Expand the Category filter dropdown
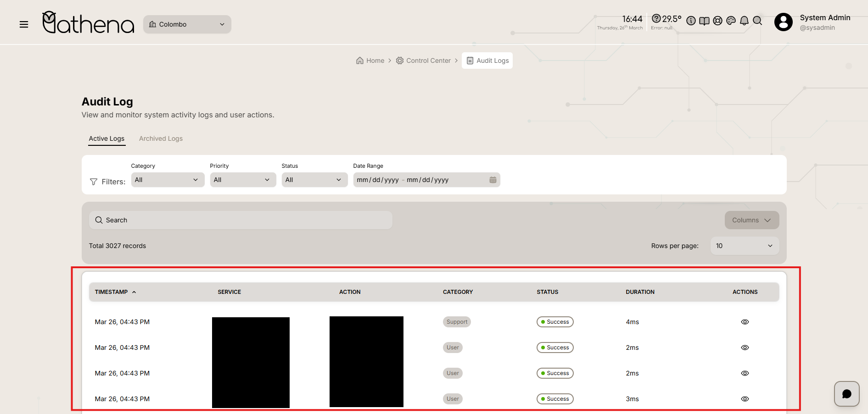Image resolution: width=868 pixels, height=414 pixels. (168, 180)
